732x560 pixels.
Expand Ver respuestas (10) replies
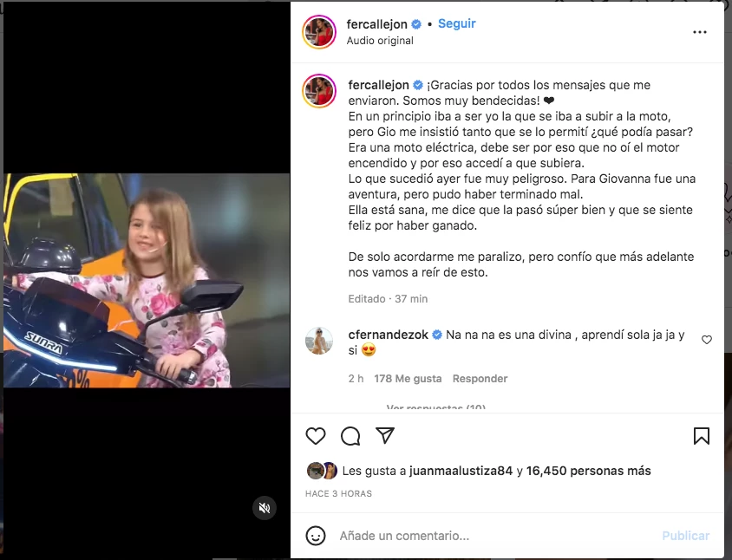[x=436, y=407]
